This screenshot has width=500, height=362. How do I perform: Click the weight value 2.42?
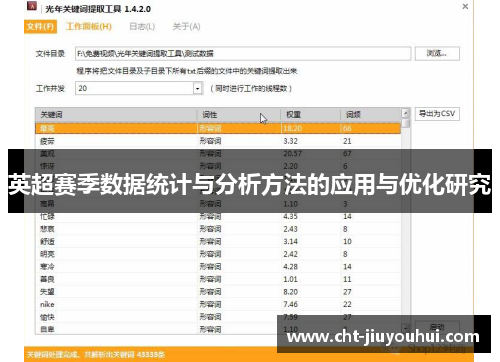[290, 254]
